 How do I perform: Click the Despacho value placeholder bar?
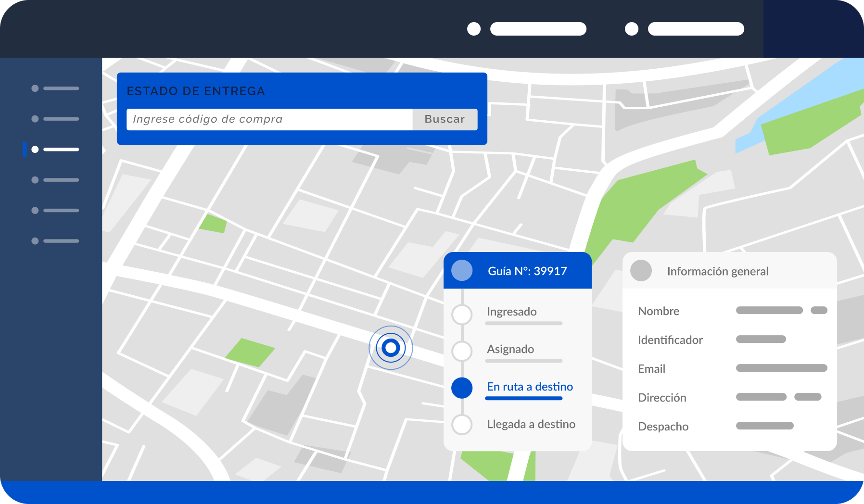pyautogui.click(x=764, y=426)
